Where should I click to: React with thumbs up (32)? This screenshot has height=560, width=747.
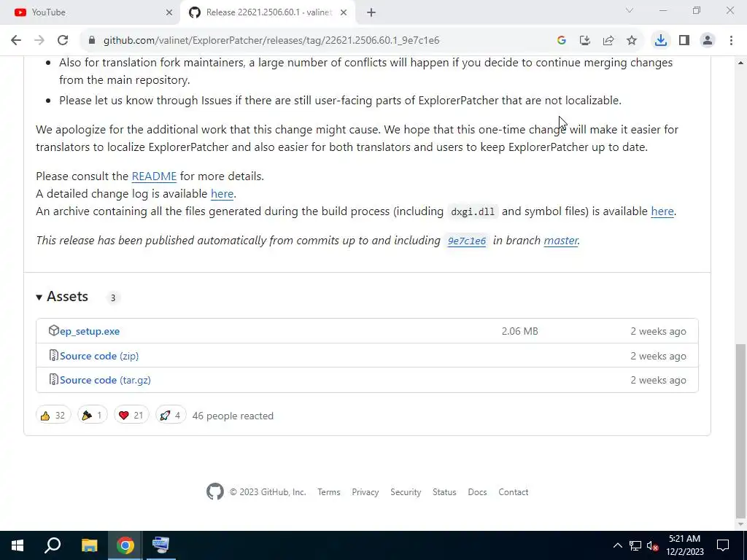[53, 416]
